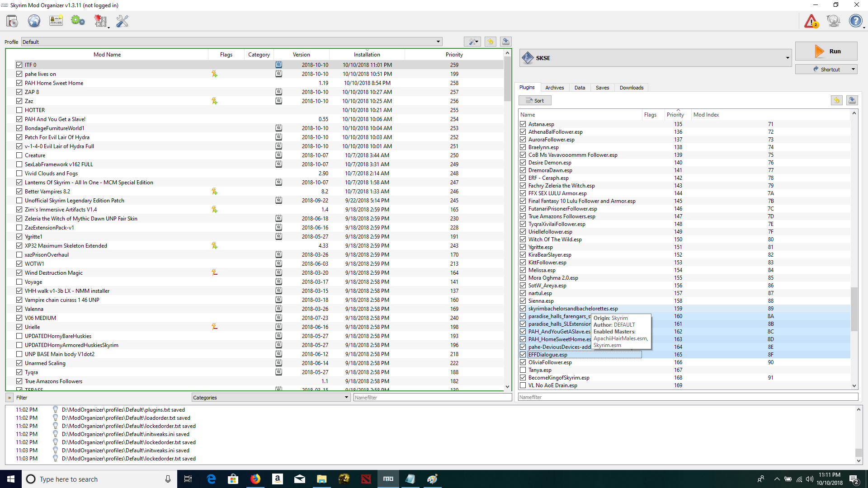
Task: Open the Executables gears icon
Action: [x=78, y=21]
